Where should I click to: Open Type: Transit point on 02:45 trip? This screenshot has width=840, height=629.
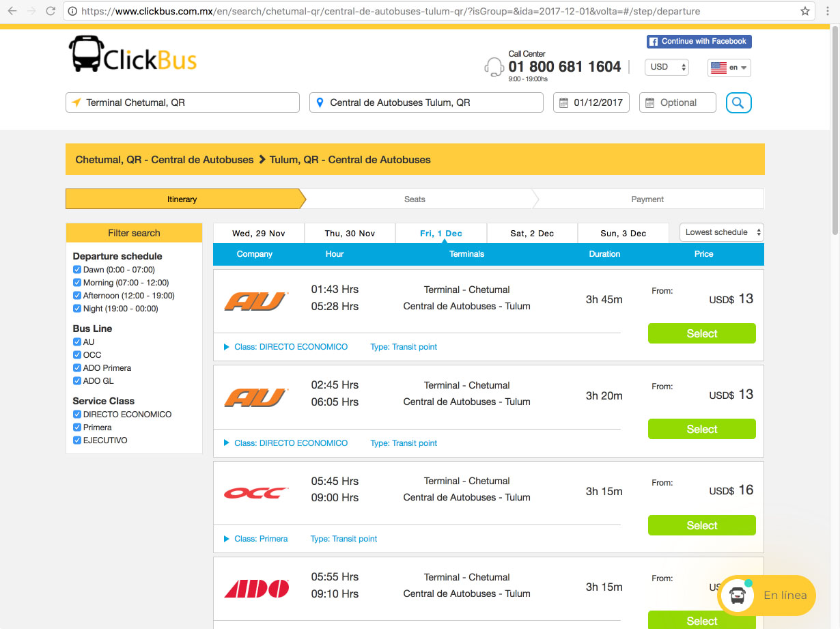tap(404, 443)
